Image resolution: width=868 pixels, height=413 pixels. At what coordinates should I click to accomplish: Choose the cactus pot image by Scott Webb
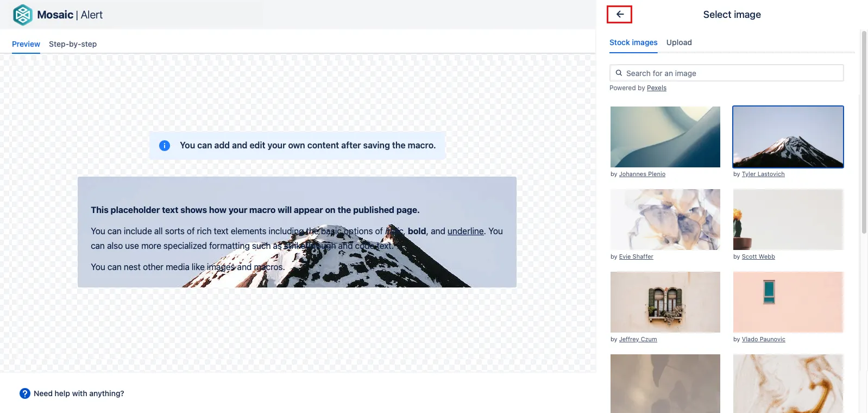(x=788, y=220)
